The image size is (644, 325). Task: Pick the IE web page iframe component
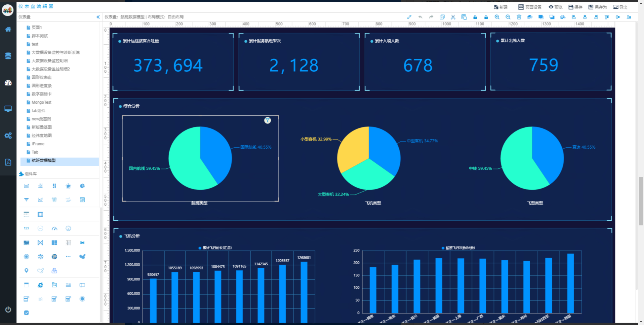(x=40, y=285)
